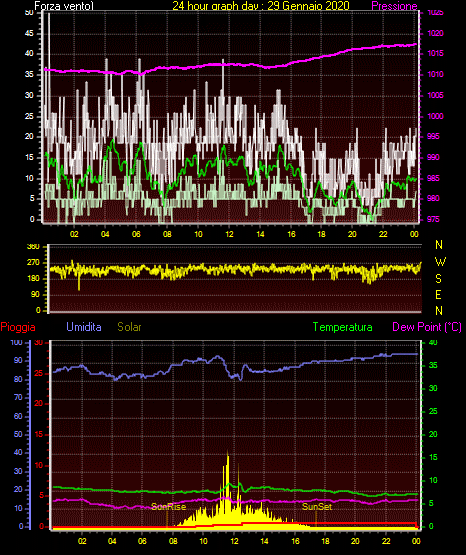Click the E compass label beside direction graph
The width and height of the screenshot is (466, 555).
pos(438,294)
